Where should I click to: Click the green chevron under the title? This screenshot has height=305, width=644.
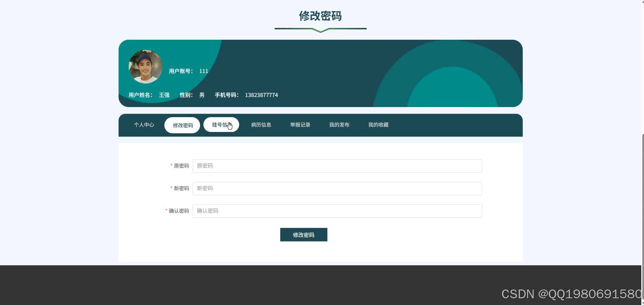click(320, 30)
